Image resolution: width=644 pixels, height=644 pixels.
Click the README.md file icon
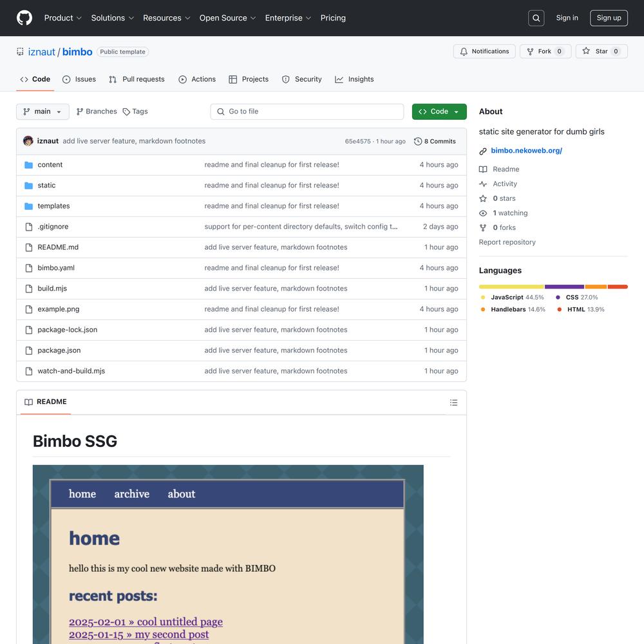click(29, 247)
